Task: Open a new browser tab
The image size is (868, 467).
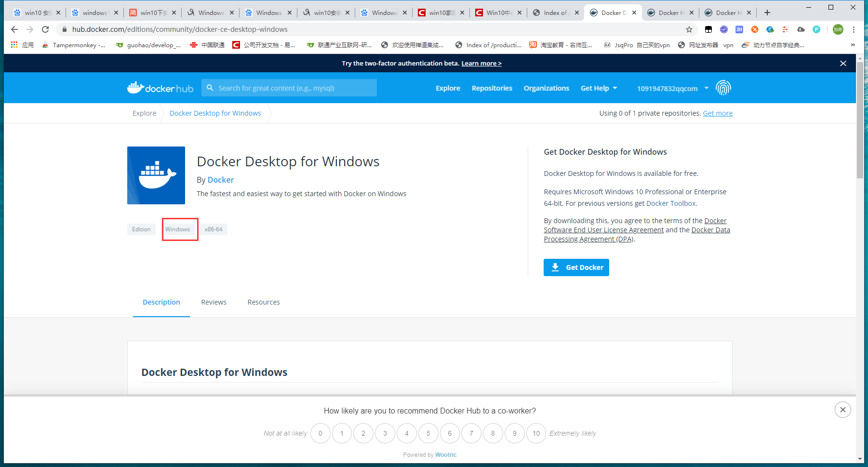Action: (767, 13)
